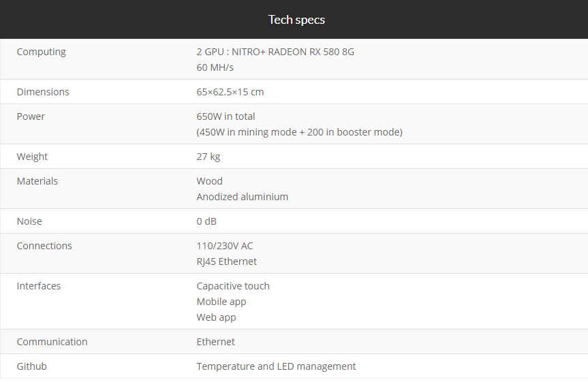
Task: Click the 27 kg value
Action: point(208,157)
